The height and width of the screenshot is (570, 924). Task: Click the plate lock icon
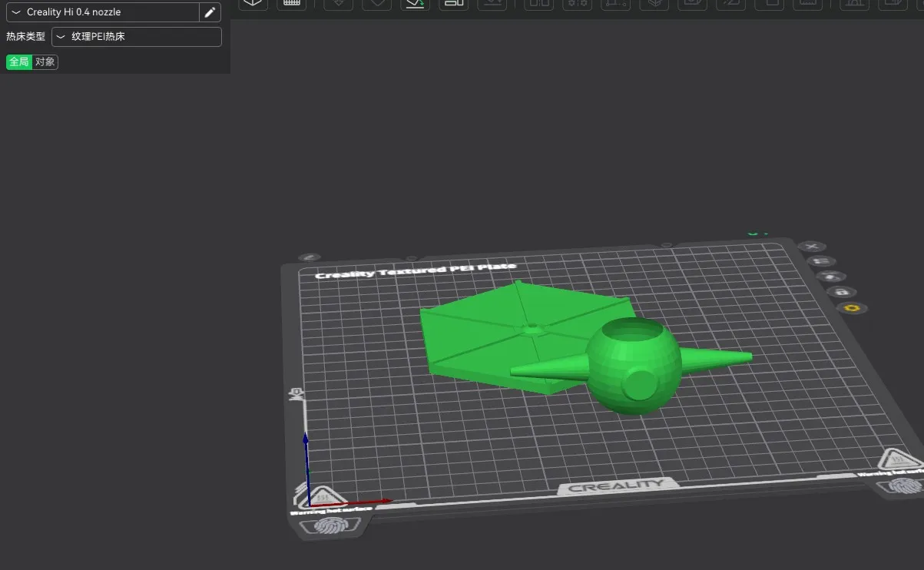click(841, 293)
